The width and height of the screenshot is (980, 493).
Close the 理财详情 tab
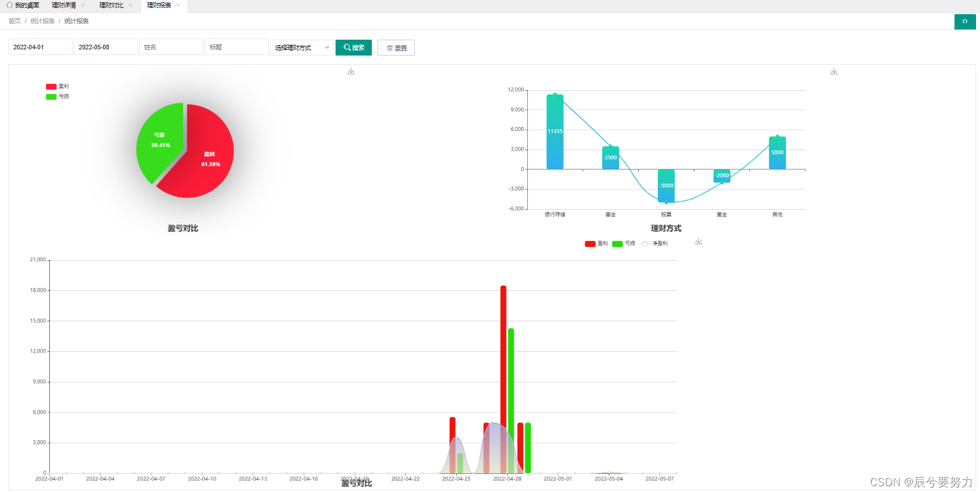point(83,5)
